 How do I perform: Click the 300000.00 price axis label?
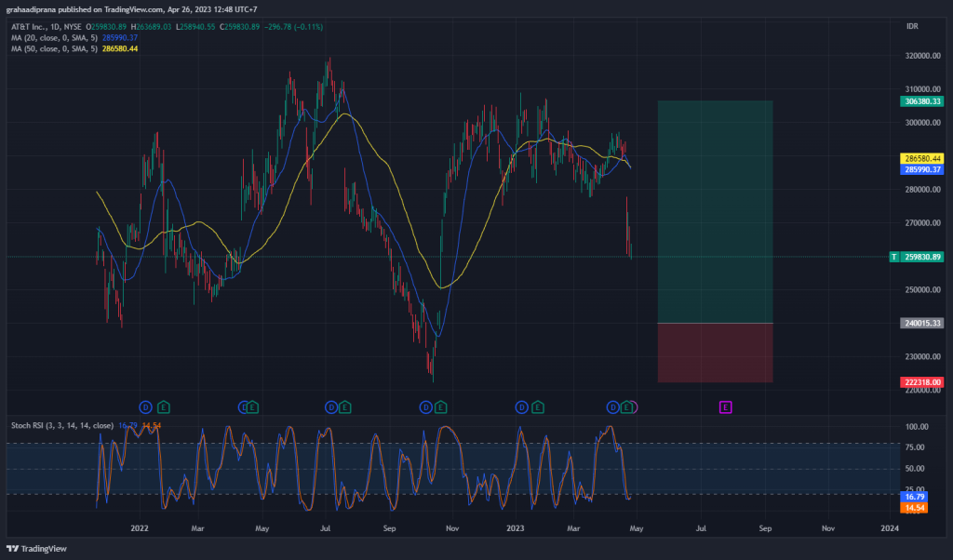click(x=922, y=123)
